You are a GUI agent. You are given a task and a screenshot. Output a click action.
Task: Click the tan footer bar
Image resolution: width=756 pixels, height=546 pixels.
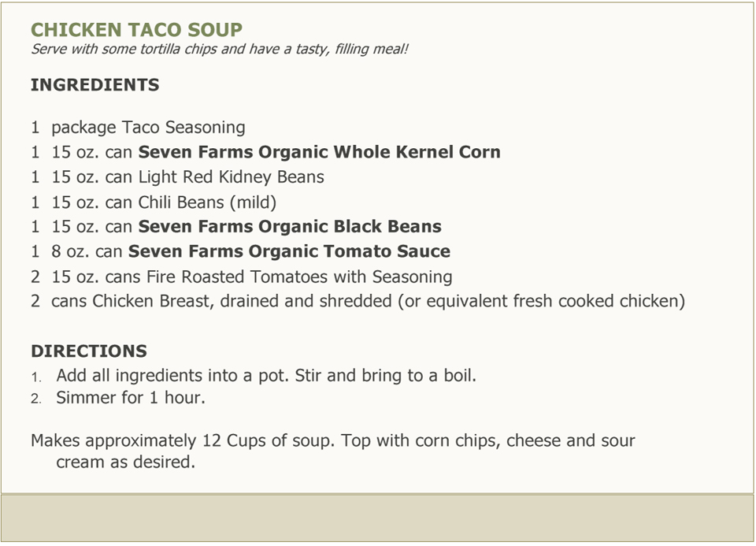pos(377,518)
